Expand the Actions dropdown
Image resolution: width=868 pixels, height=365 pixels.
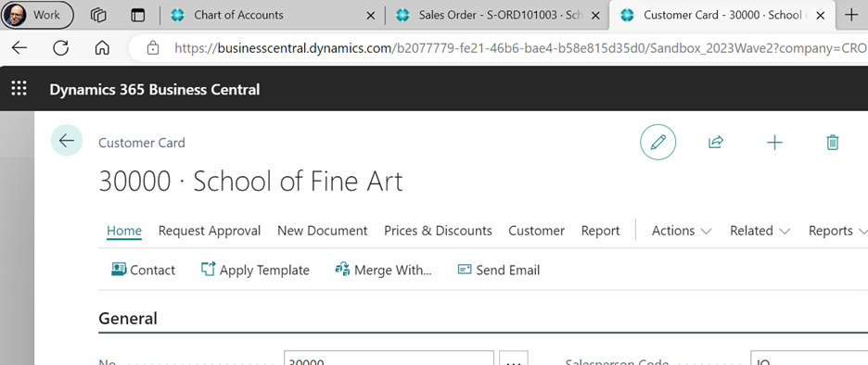pyautogui.click(x=682, y=231)
